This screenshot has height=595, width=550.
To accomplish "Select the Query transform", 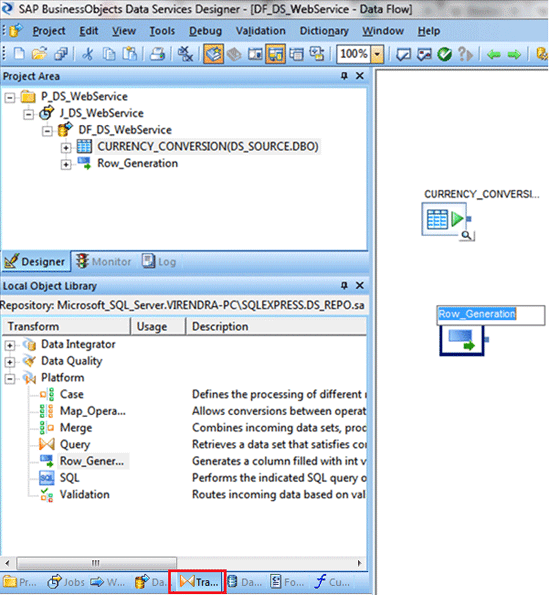I will tap(75, 444).
